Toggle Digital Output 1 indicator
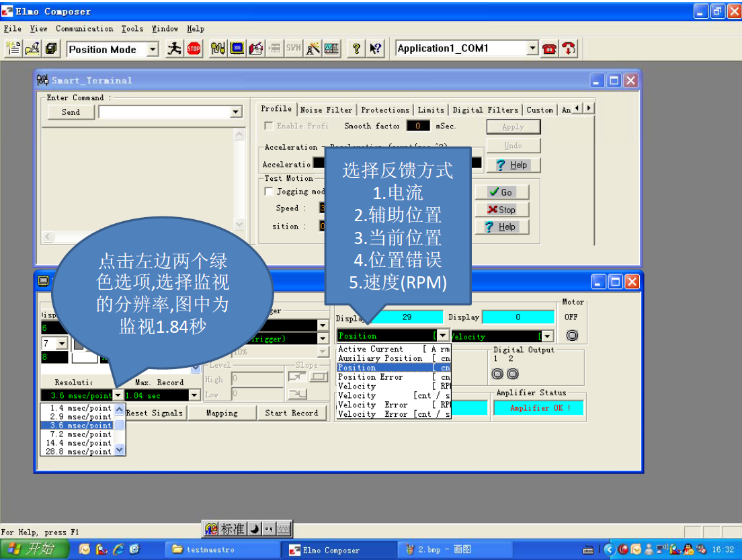Screen dimensions: 742x560 pyautogui.click(x=498, y=374)
